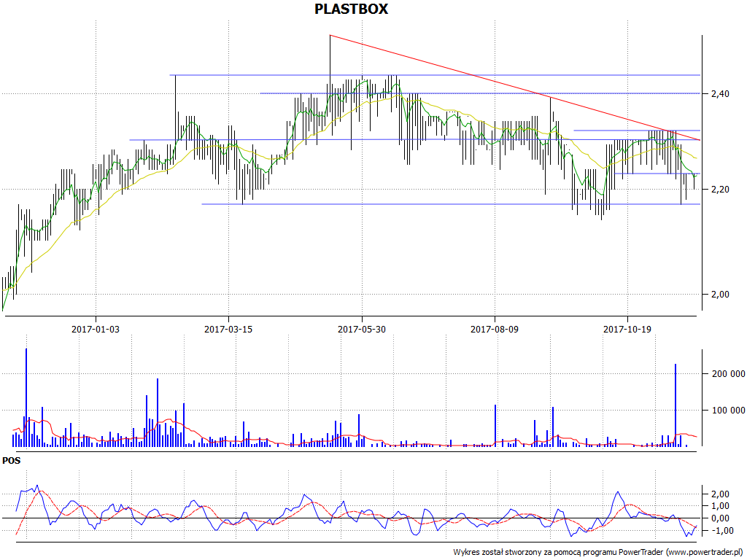The width and height of the screenshot is (747, 560).
Task: Select the 2017-05-30 date label
Action: point(362,329)
